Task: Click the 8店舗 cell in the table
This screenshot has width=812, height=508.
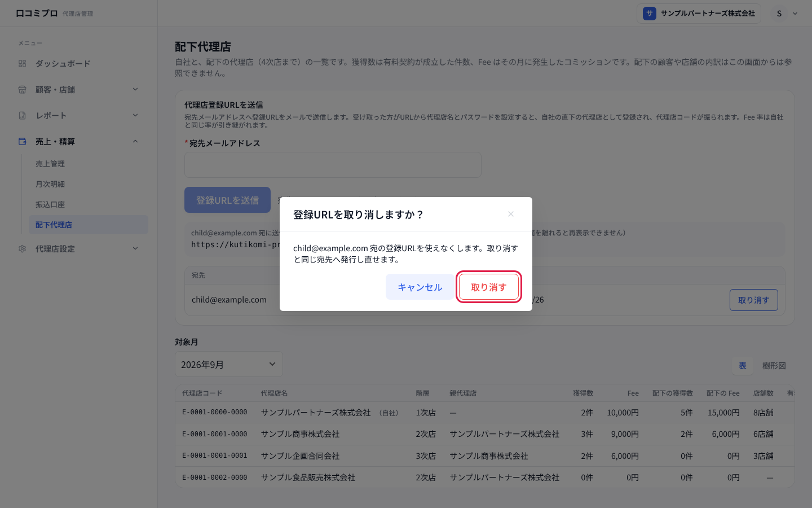Action: point(764,413)
